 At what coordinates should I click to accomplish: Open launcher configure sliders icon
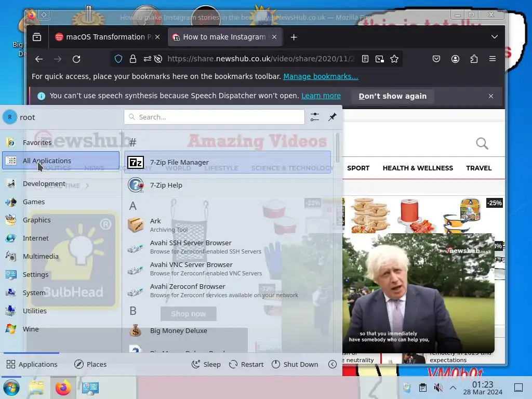[315, 117]
